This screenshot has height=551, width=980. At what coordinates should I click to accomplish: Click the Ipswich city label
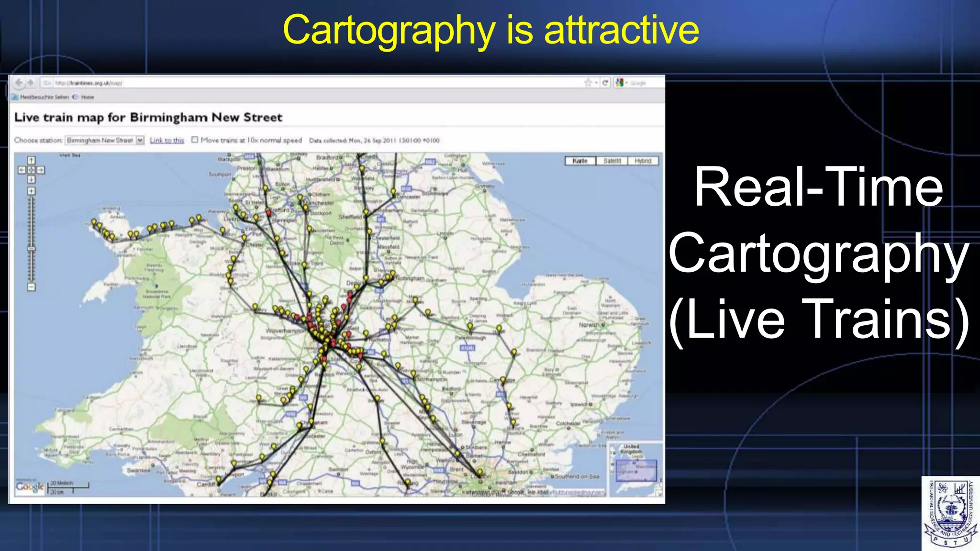pyautogui.click(x=579, y=405)
